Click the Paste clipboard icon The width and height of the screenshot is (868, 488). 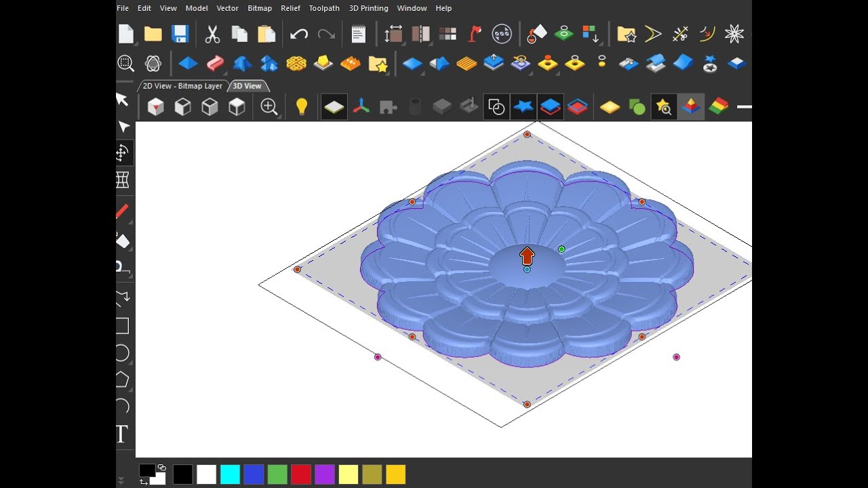coord(267,34)
